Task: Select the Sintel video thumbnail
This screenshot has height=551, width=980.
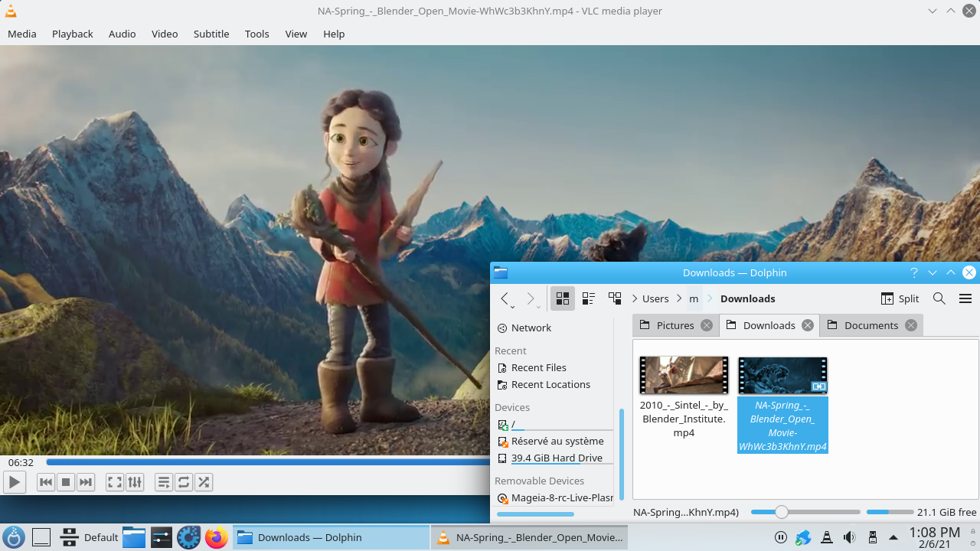Action: (684, 375)
